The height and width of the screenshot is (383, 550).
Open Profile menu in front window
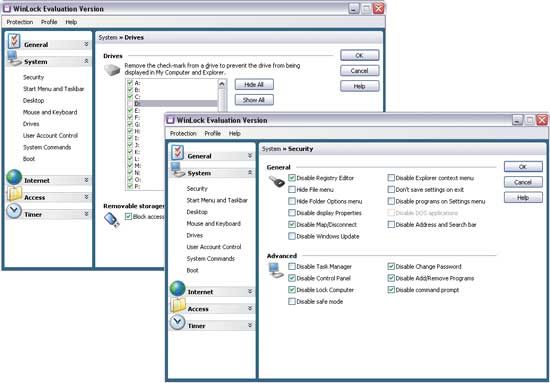(x=213, y=134)
